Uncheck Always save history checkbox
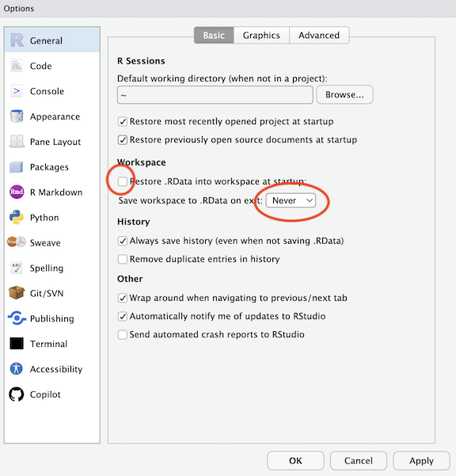Image resolution: width=456 pixels, height=476 pixels. tap(123, 241)
